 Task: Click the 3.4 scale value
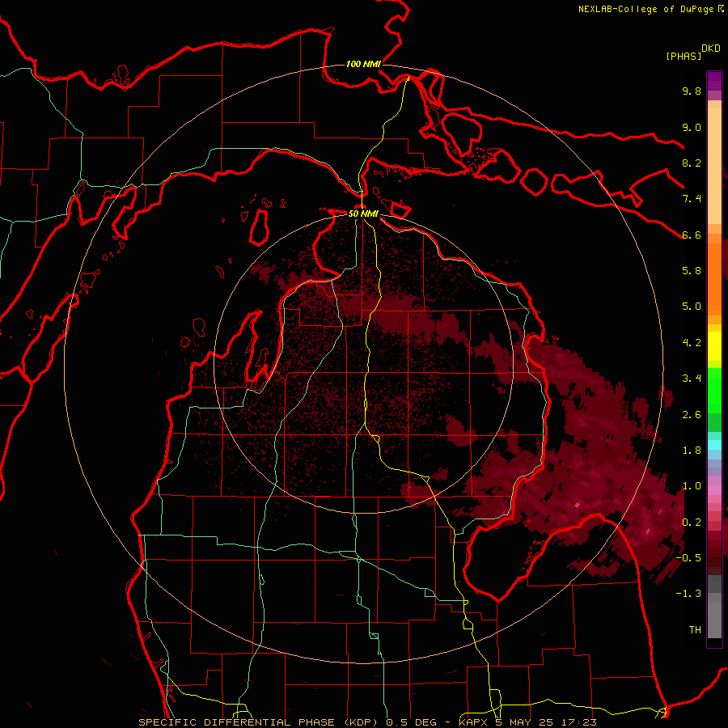[692, 379]
